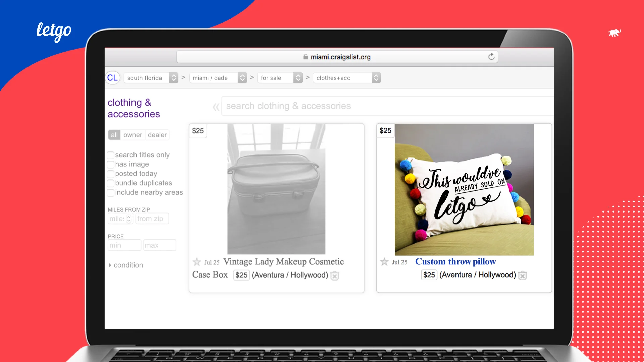Screen dimensions: 644x362
Task: Enable bundle duplicates option
Action: tap(111, 183)
